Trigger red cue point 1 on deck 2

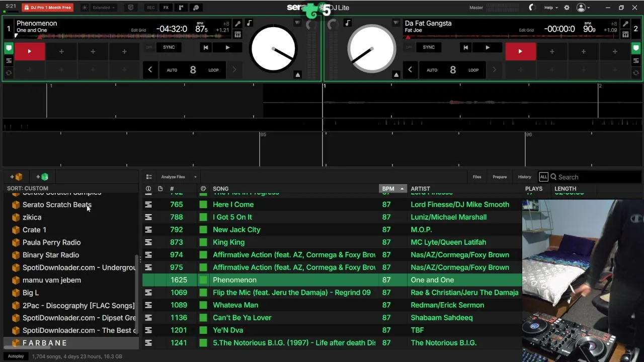520,51
